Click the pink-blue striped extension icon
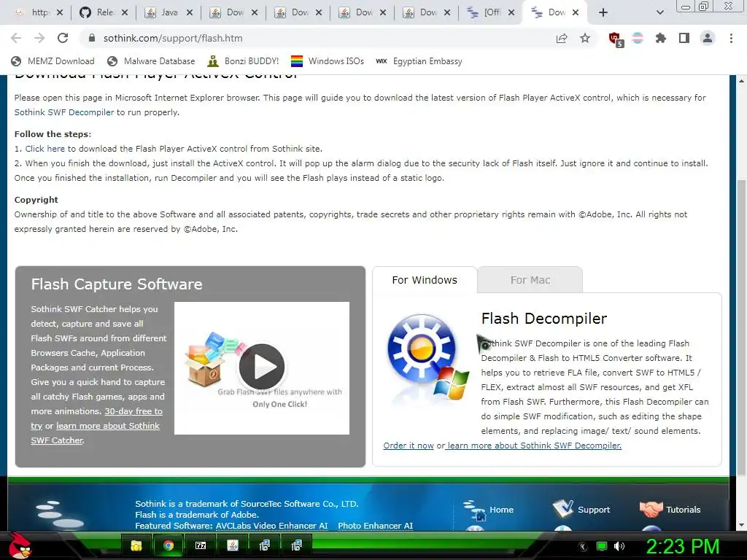Viewport: 747px width, 560px height. coord(638,38)
